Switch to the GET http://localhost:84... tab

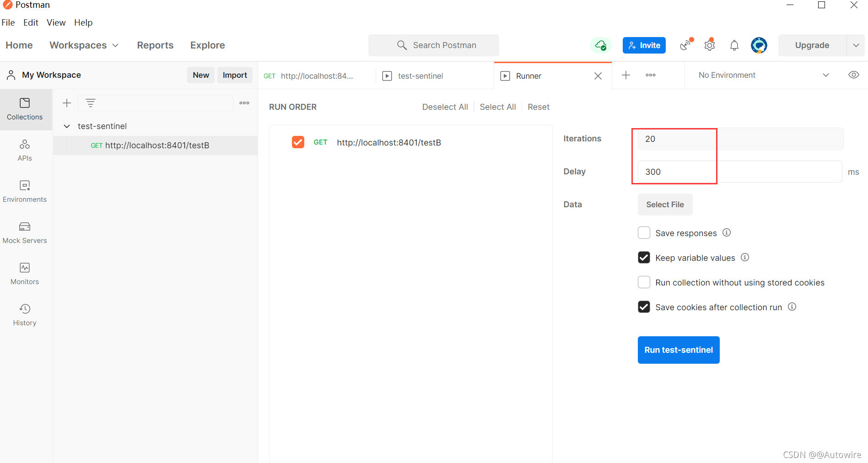click(x=316, y=76)
